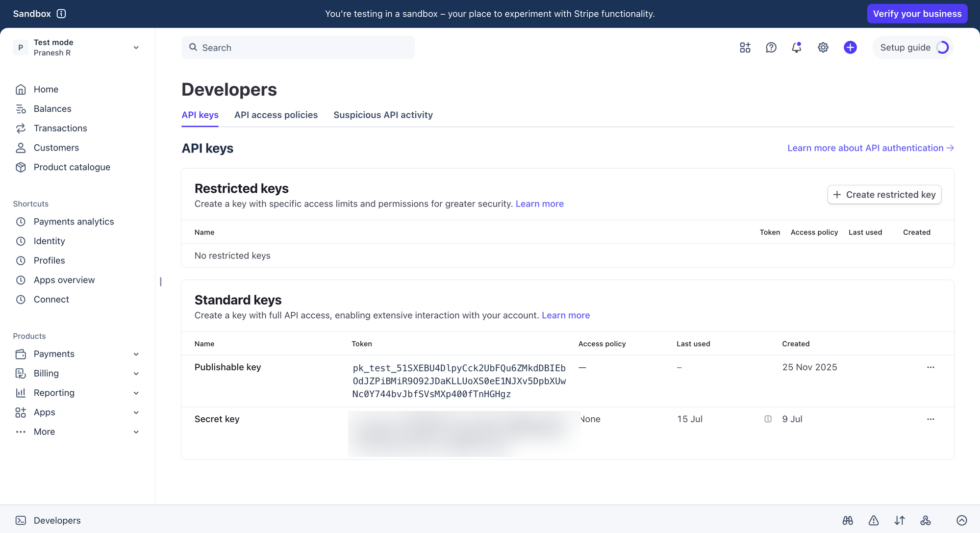Open the apps grid icon in header

745,48
